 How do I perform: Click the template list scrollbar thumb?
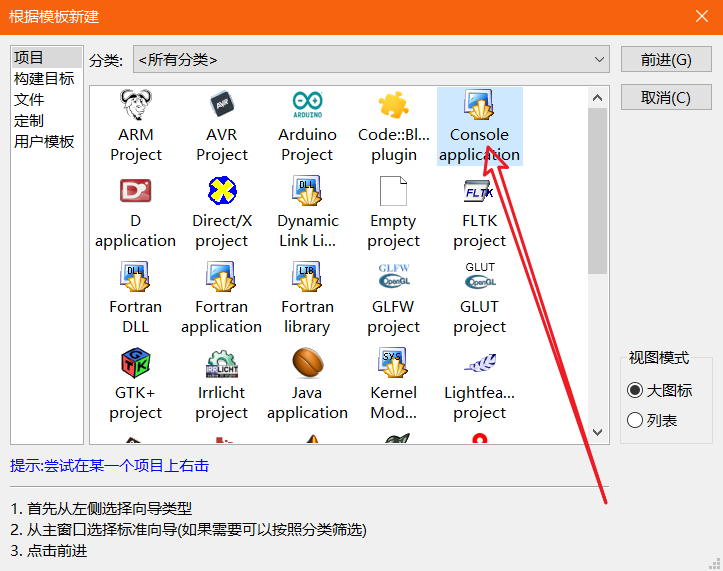click(598, 190)
